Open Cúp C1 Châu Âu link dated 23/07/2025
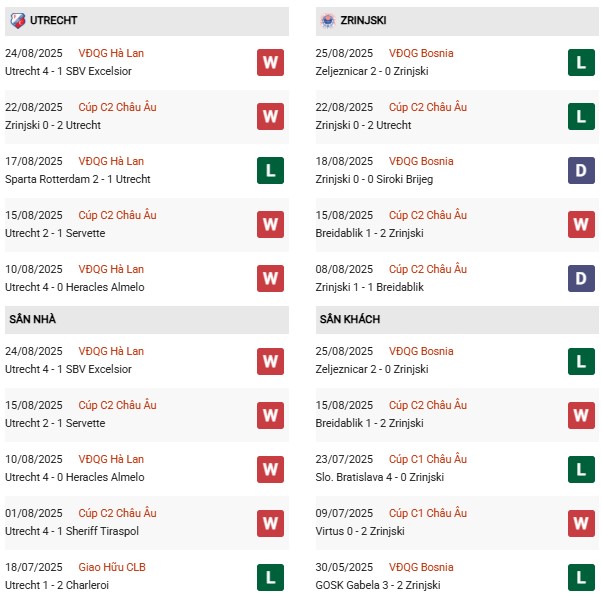601x604 pixels. point(428,459)
